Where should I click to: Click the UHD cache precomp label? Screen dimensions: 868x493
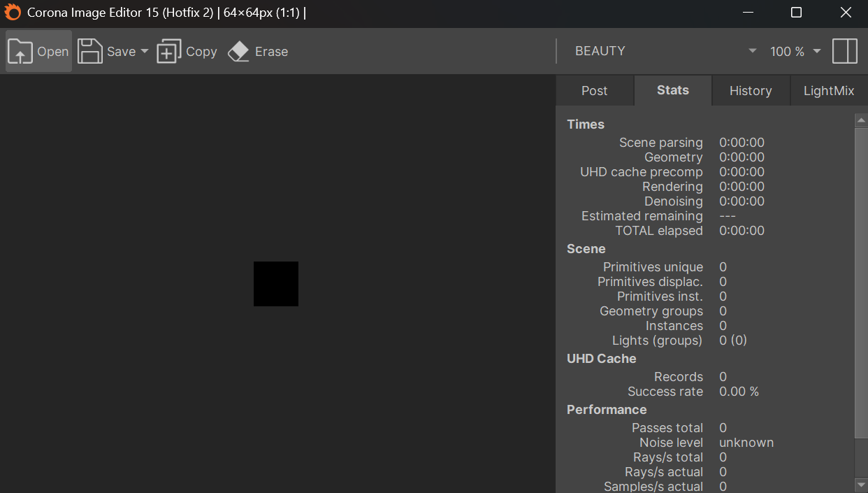pos(642,172)
